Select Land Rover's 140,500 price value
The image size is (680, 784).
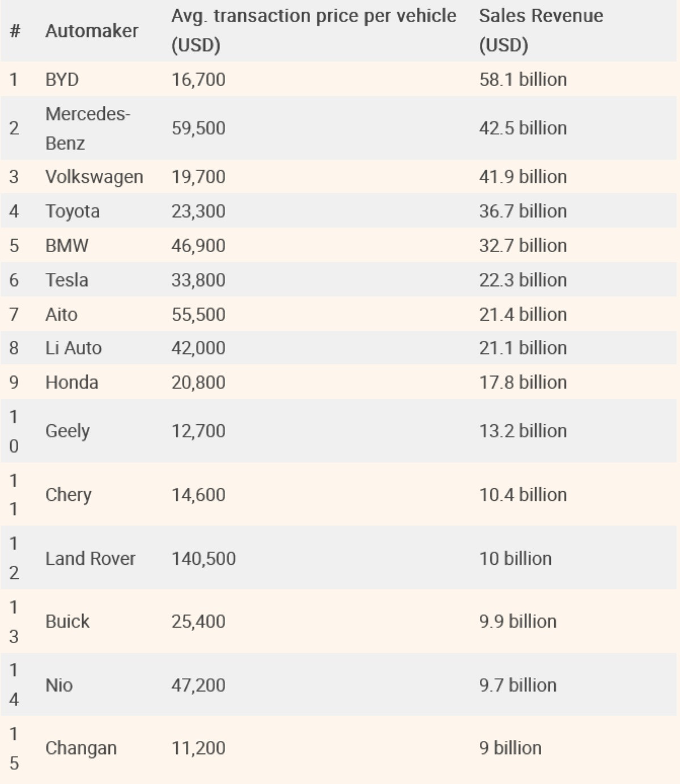tap(203, 559)
